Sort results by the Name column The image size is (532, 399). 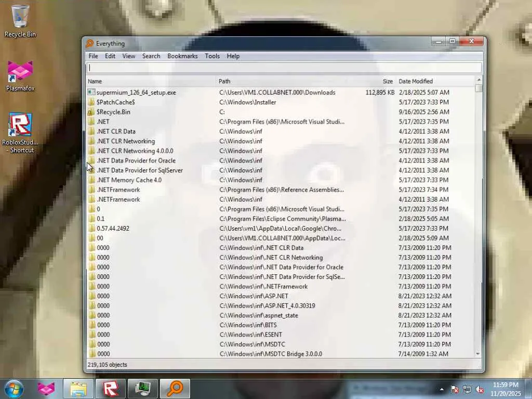151,82
